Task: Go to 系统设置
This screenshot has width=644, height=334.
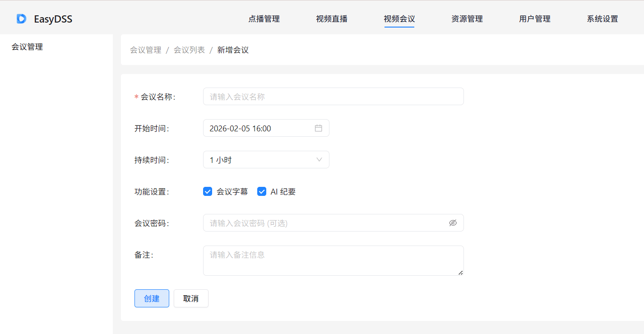Action: tap(602, 19)
